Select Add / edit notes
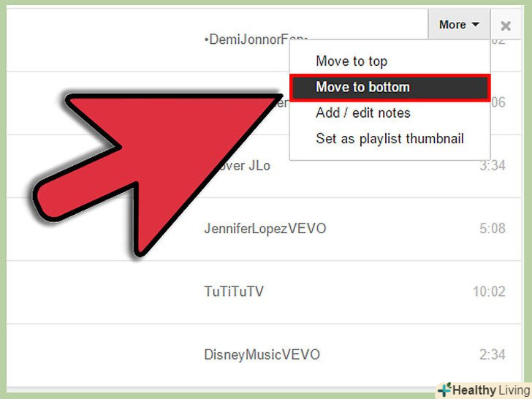The image size is (532, 399). pos(362,113)
